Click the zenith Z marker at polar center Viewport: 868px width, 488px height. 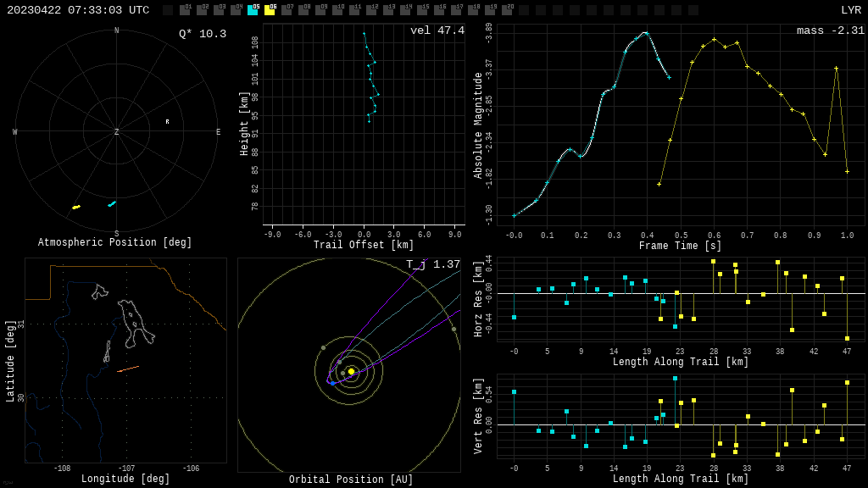[x=117, y=132]
